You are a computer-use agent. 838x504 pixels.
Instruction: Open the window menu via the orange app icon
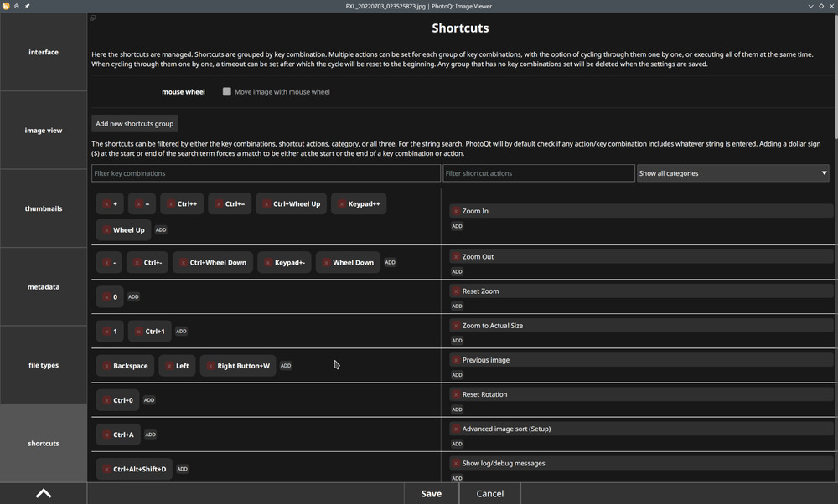click(x=6, y=6)
